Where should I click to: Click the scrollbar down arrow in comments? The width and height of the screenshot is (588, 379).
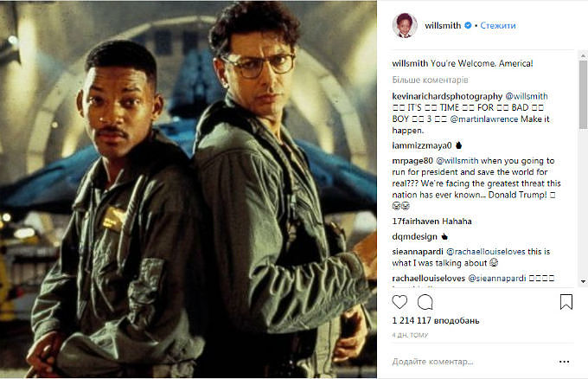pyautogui.click(x=583, y=281)
